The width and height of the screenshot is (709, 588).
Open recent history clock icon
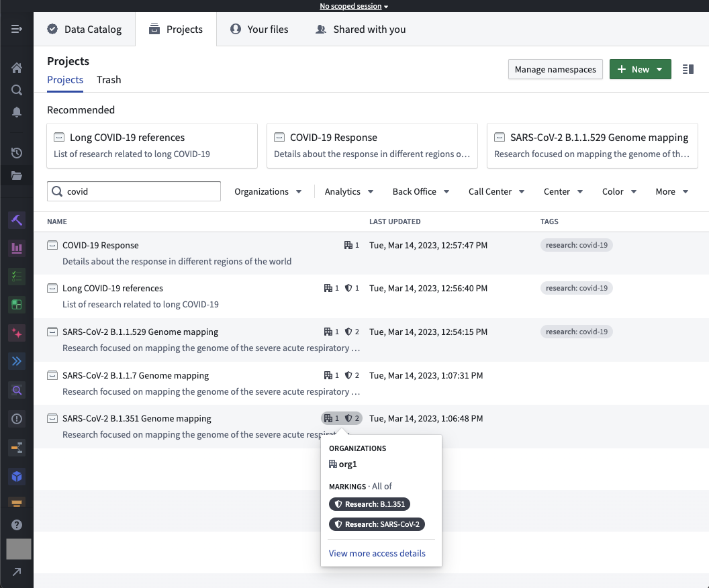point(17,153)
